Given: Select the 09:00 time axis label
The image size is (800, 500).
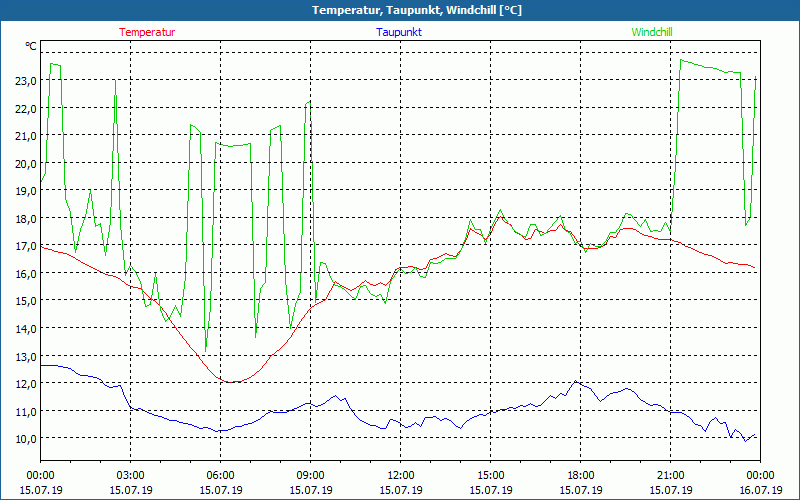Looking at the screenshot, I should 311,475.
